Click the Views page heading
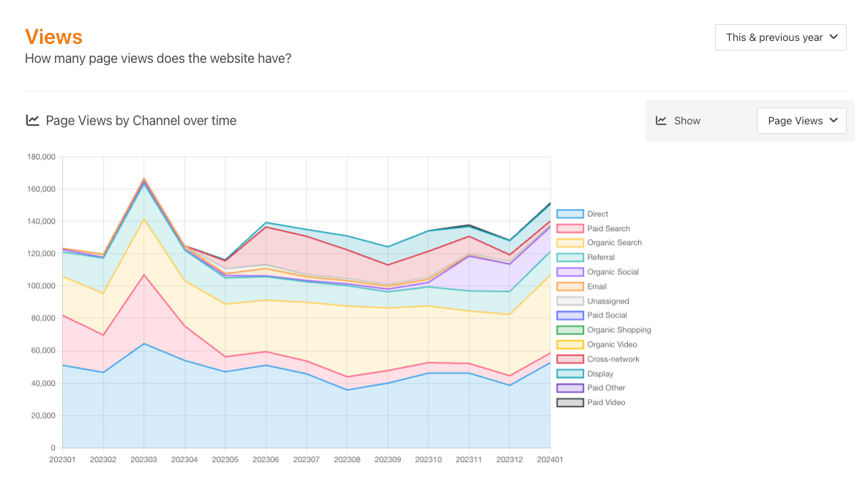The image size is (868, 482). click(x=53, y=37)
